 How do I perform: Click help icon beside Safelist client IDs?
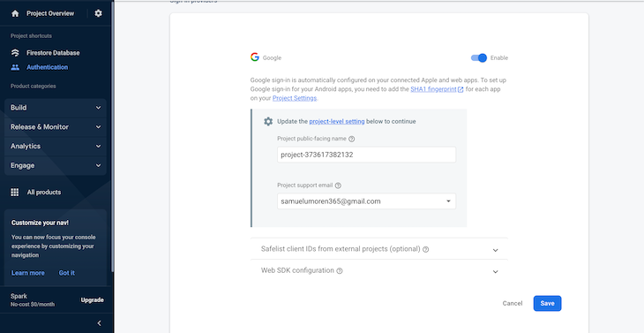pyautogui.click(x=426, y=249)
